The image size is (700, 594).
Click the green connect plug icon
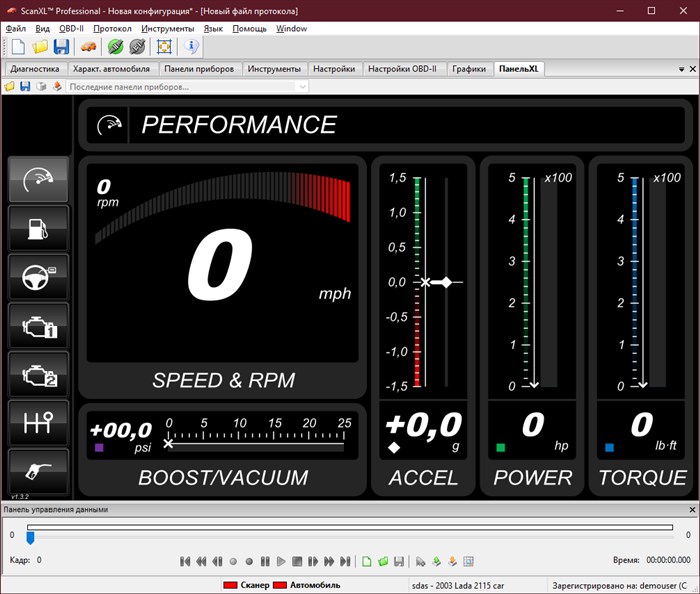[116, 47]
